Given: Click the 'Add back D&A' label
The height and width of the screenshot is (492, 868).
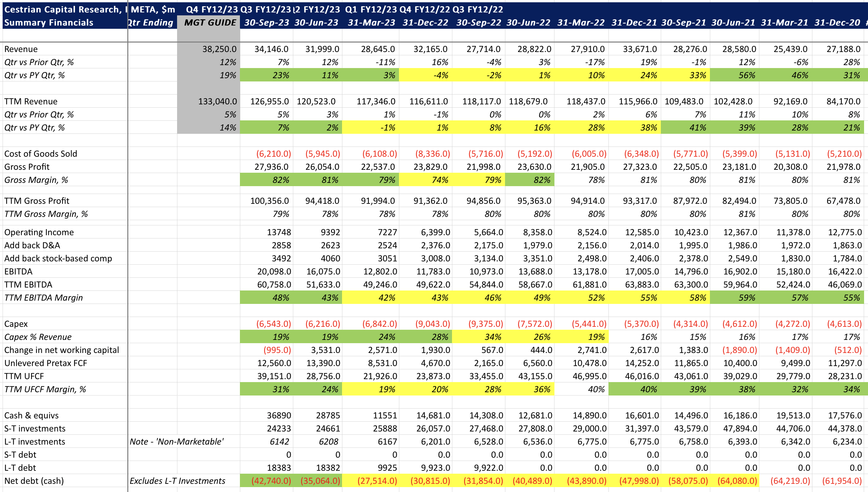Looking at the screenshot, I should (x=32, y=245).
